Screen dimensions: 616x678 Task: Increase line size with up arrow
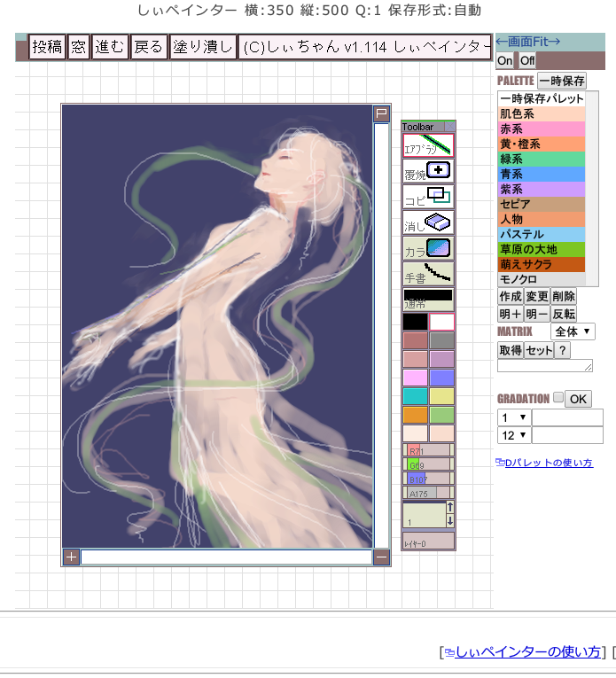click(x=450, y=507)
